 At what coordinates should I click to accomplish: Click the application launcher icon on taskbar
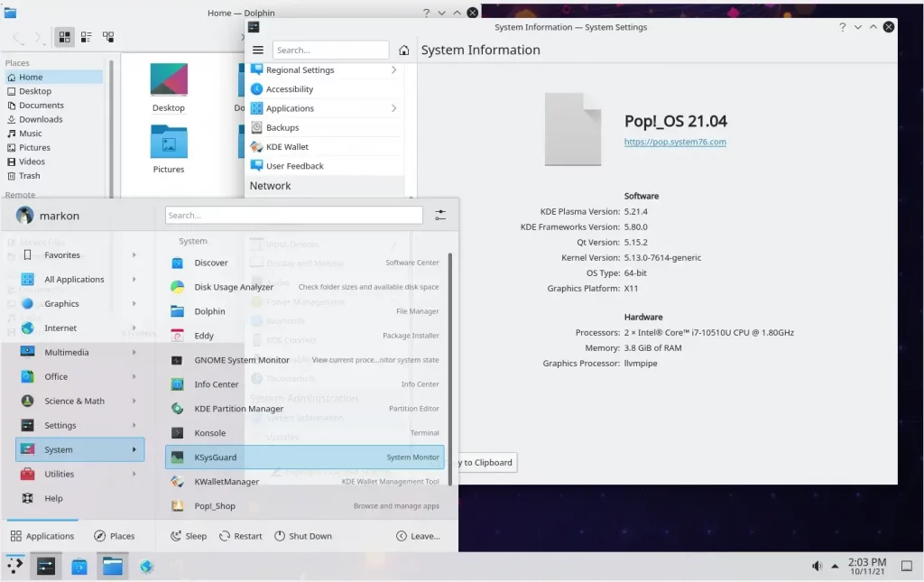pos(14,566)
